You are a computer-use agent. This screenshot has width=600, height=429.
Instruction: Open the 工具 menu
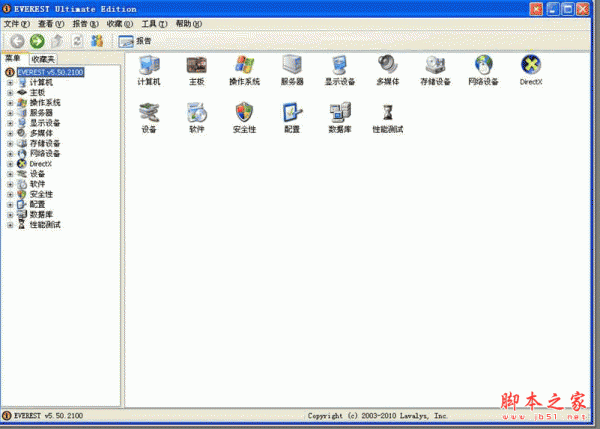click(154, 24)
